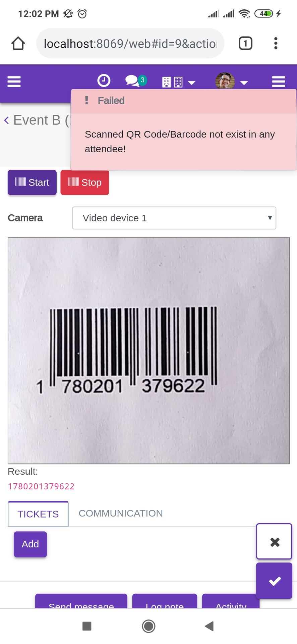Open browser tab switcher
Screen dimensions: 297x644
(245, 43)
